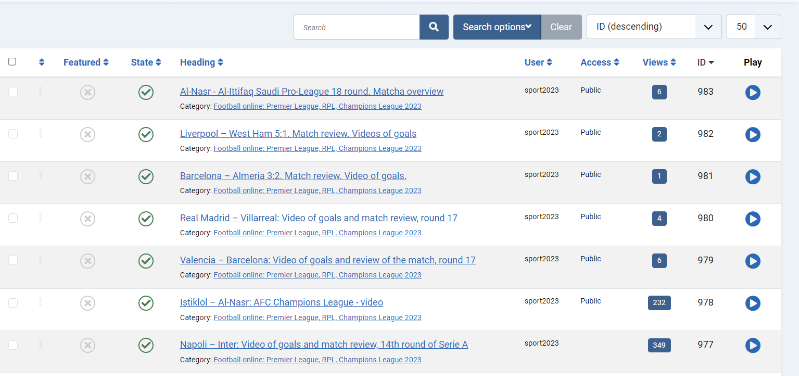Click Public access in ID 981 row
The height and width of the screenshot is (376, 799).
tap(591, 174)
